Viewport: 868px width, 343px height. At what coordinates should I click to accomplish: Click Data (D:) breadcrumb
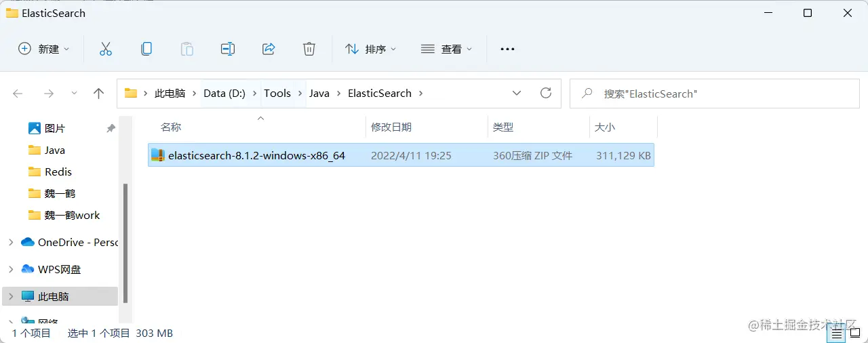(x=224, y=94)
